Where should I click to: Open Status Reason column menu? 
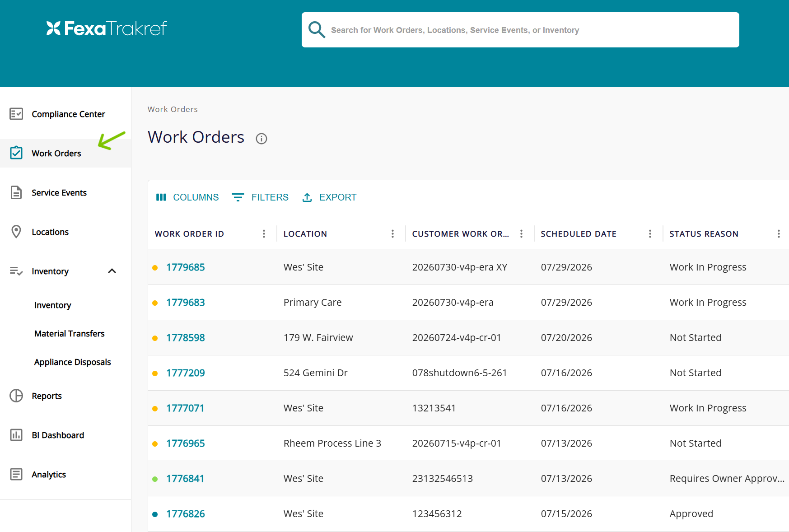[779, 233]
